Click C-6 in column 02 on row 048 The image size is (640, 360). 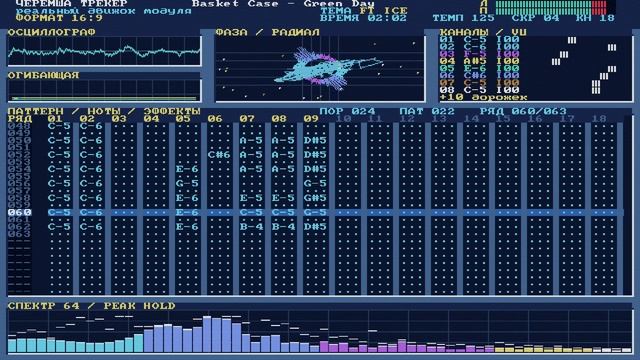click(x=91, y=126)
